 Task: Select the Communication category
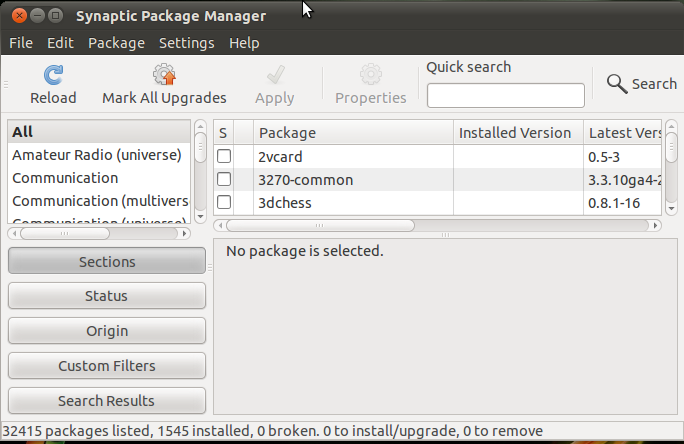99,178
